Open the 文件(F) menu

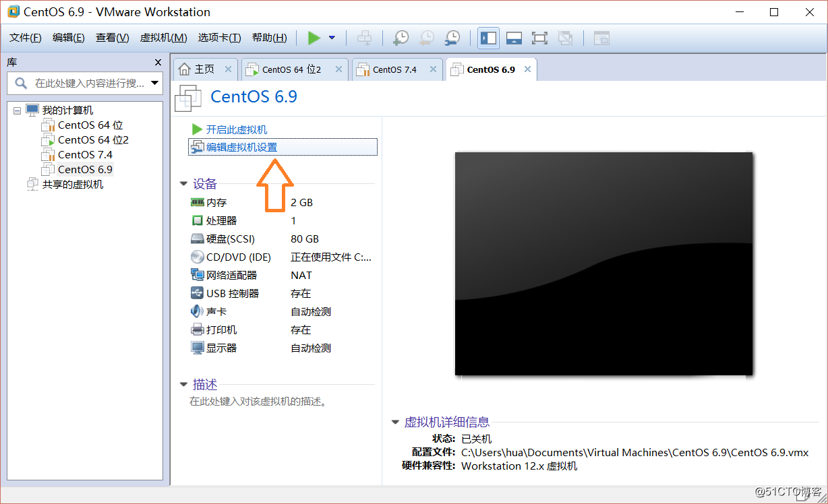[26, 38]
